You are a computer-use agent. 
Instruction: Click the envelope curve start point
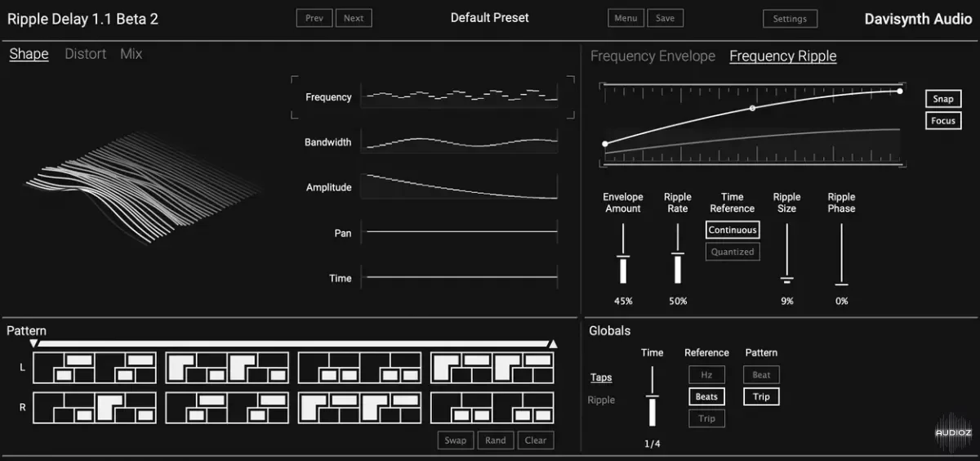pos(605,144)
